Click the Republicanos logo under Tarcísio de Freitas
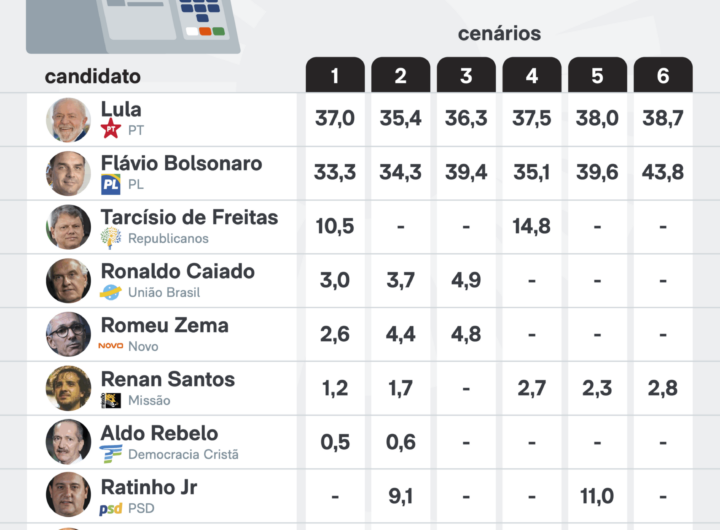This screenshot has height=530, width=720. coord(111,238)
